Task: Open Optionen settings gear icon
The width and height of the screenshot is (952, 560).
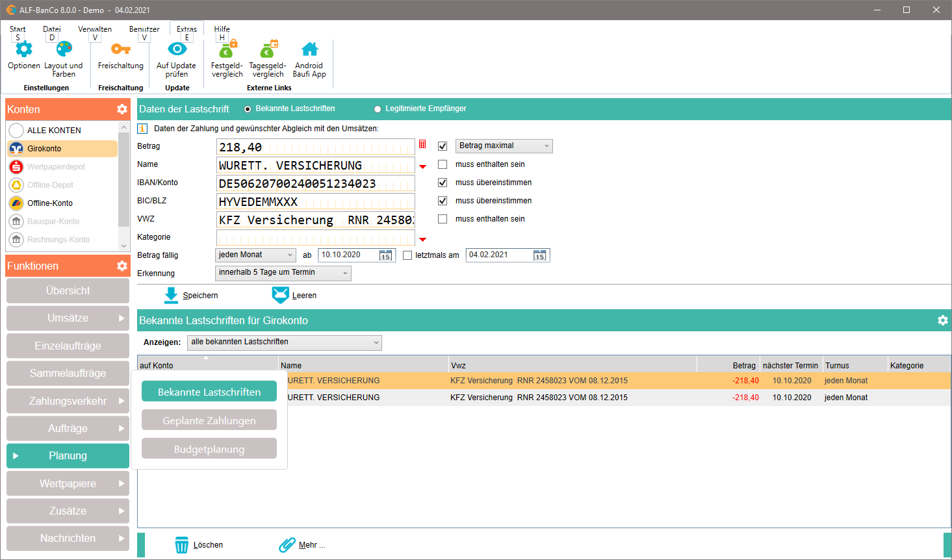Action: coord(24,49)
